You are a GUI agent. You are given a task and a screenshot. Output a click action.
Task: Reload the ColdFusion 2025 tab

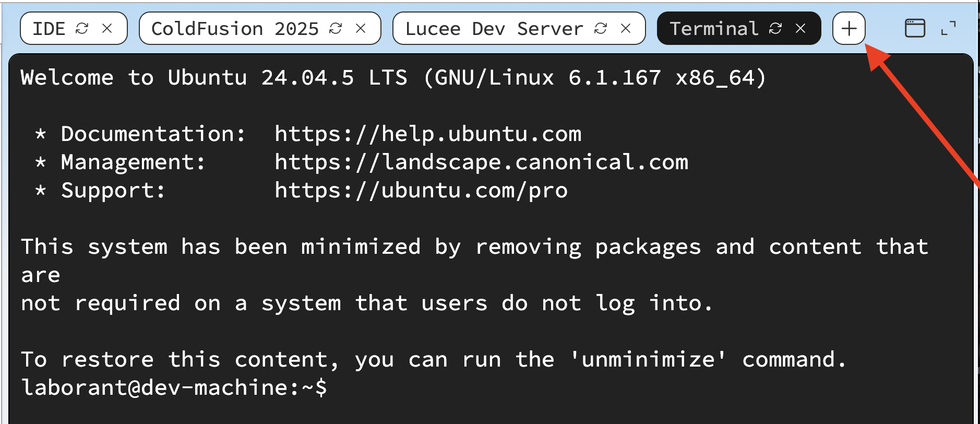click(x=336, y=28)
